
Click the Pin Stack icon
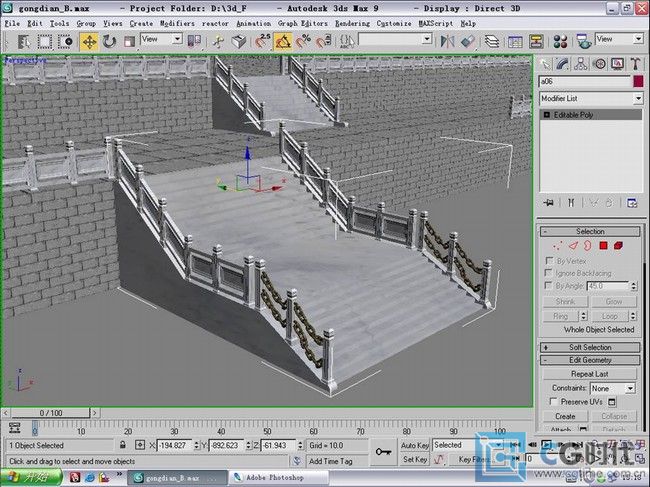(x=549, y=203)
